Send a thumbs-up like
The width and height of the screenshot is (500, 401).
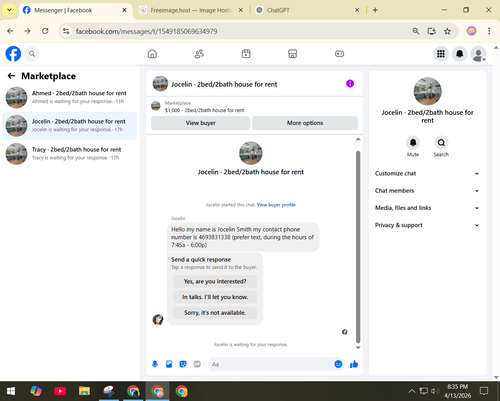(354, 364)
